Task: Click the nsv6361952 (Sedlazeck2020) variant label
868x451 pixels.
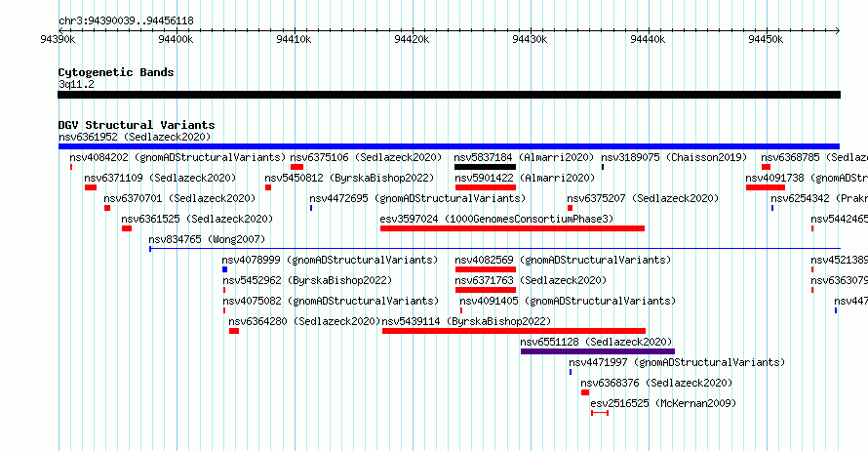Action: [135, 137]
